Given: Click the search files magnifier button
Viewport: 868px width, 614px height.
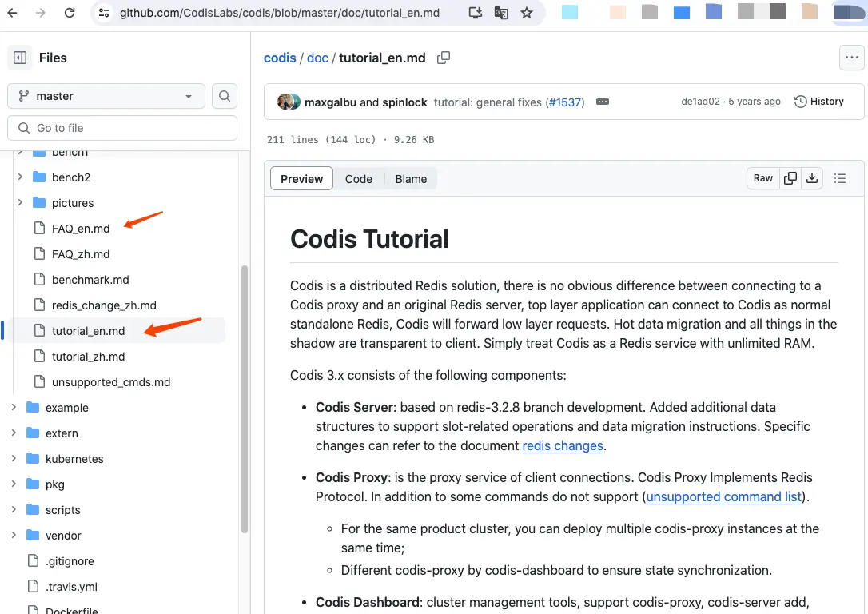Looking at the screenshot, I should click(x=225, y=96).
